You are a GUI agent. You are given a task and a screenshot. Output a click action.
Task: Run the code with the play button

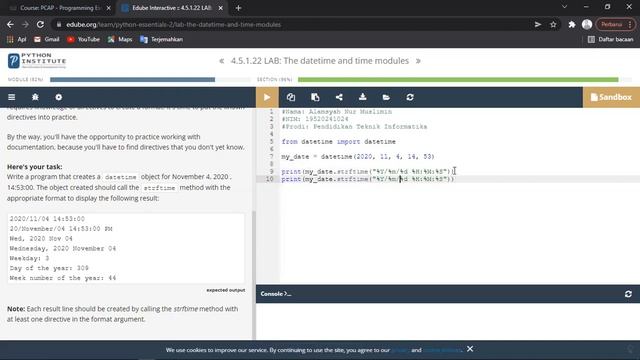click(267, 97)
